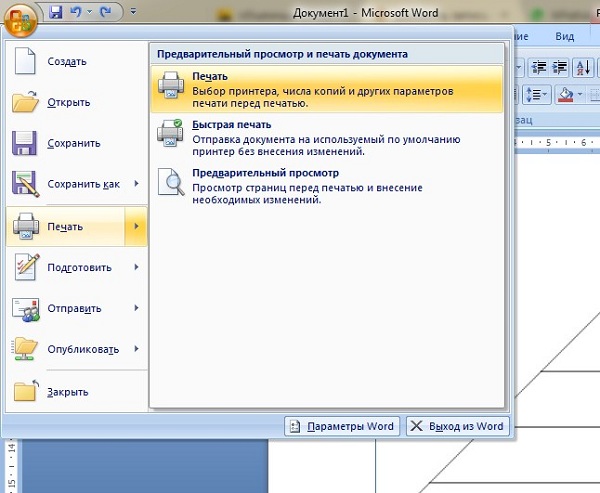The height and width of the screenshot is (493, 600).
Task: Click the Подготовить checklist icon
Action: 27,267
